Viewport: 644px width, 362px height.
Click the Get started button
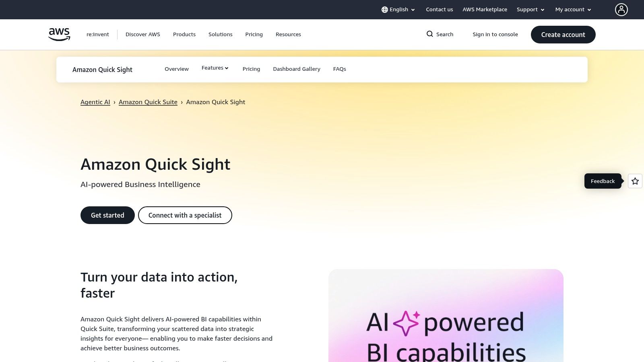107,215
